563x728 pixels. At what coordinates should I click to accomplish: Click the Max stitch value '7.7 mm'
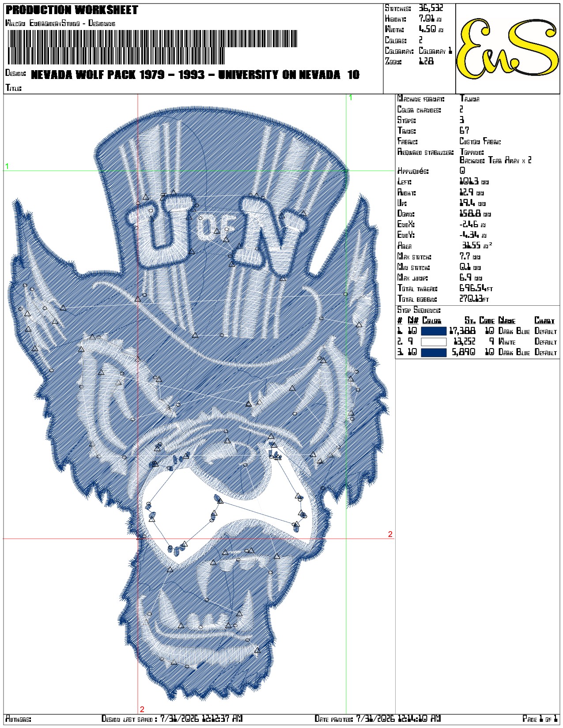click(x=470, y=256)
